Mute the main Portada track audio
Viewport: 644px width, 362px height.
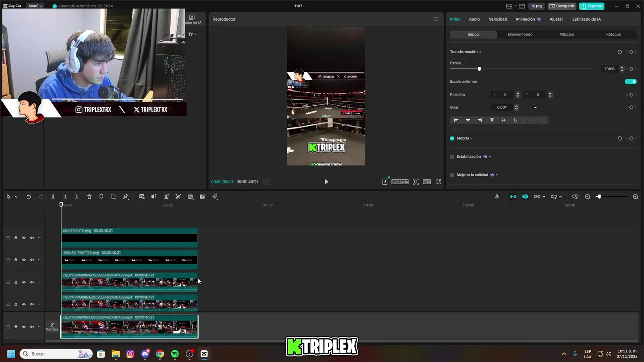pyautogui.click(x=32, y=327)
